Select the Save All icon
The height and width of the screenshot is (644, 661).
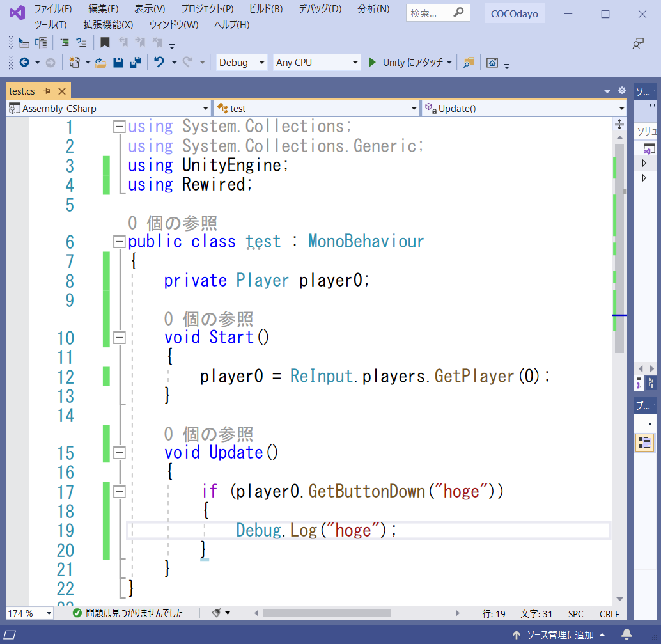(136, 62)
